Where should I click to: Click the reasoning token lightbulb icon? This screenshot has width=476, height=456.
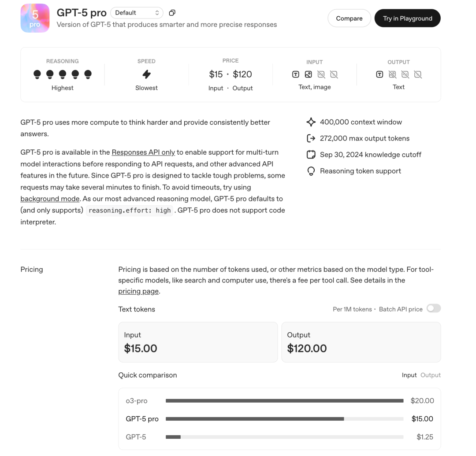311,171
